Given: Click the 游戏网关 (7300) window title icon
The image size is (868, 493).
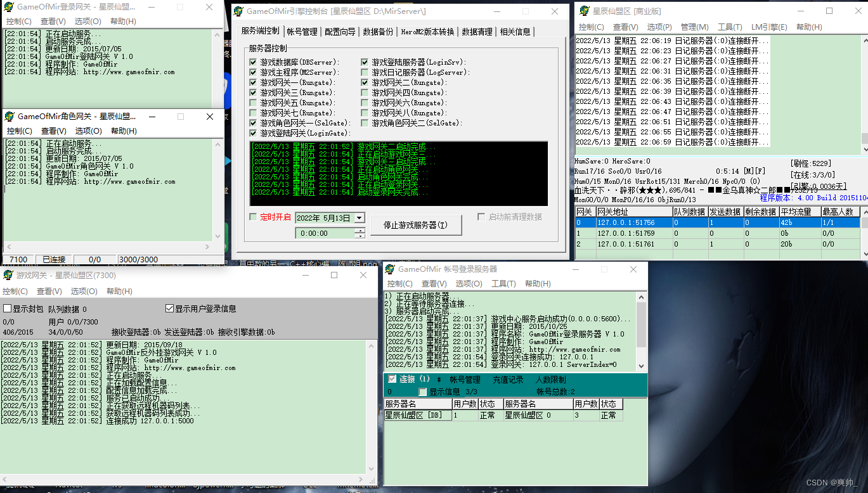Looking at the screenshot, I should [x=8, y=275].
